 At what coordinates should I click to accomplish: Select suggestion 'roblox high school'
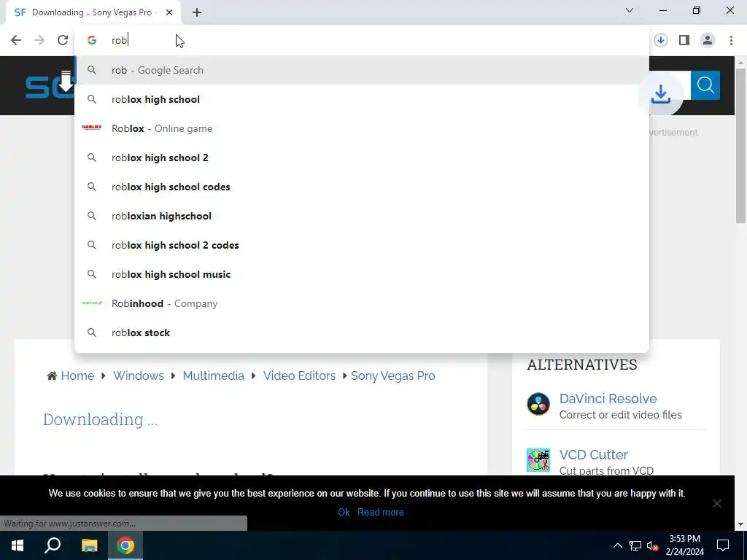(362, 99)
